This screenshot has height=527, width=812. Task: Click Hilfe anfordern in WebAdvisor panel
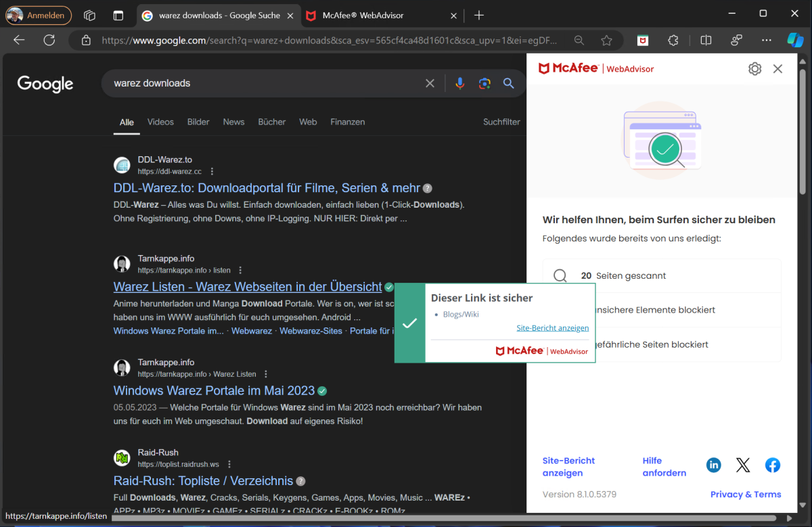coord(664,467)
